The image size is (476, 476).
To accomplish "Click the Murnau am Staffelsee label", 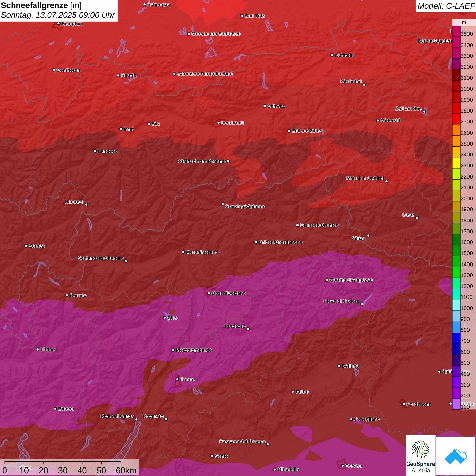I will click(x=216, y=34).
